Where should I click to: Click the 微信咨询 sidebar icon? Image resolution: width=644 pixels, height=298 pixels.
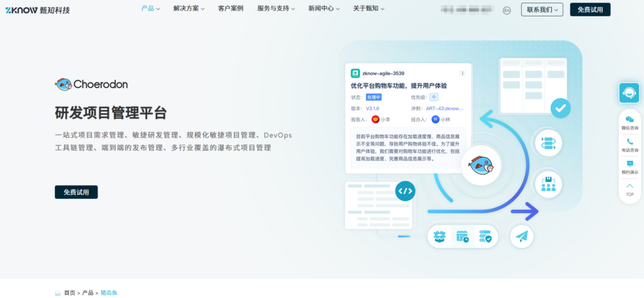[x=630, y=122]
